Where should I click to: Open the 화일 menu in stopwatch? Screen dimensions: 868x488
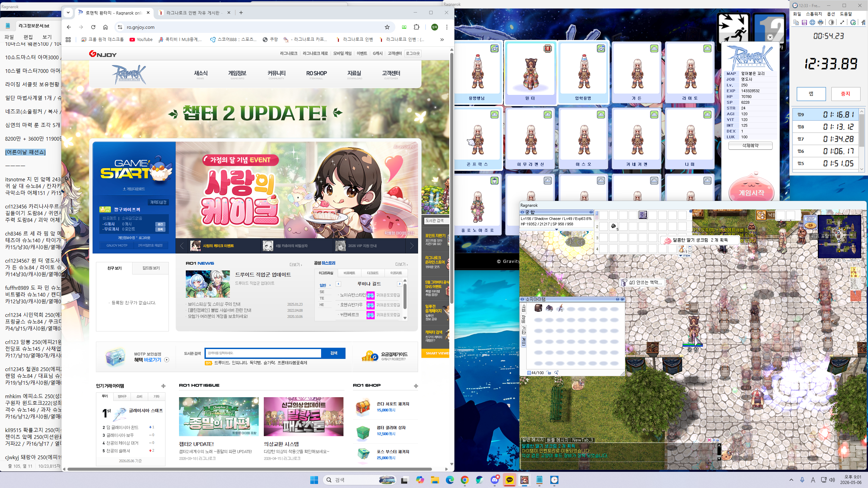click(x=797, y=14)
